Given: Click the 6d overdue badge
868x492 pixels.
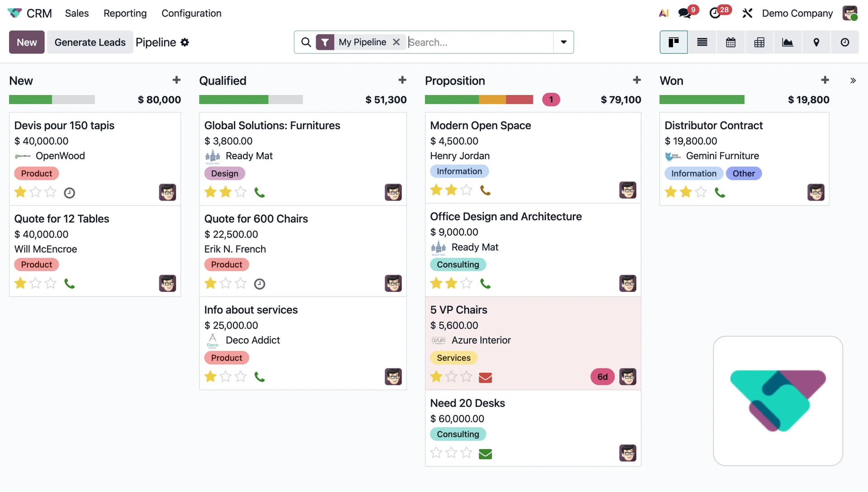Looking at the screenshot, I should pyautogui.click(x=603, y=377).
